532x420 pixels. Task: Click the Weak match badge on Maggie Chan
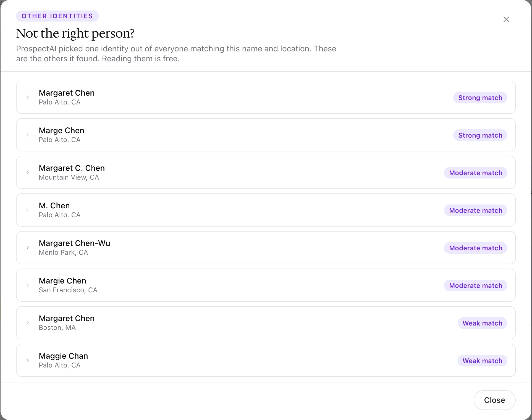point(482,361)
